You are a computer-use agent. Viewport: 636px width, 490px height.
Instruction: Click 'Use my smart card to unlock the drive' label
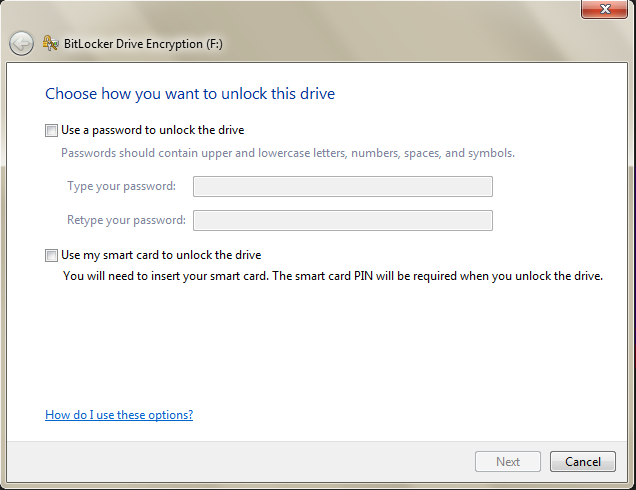pyautogui.click(x=161, y=255)
